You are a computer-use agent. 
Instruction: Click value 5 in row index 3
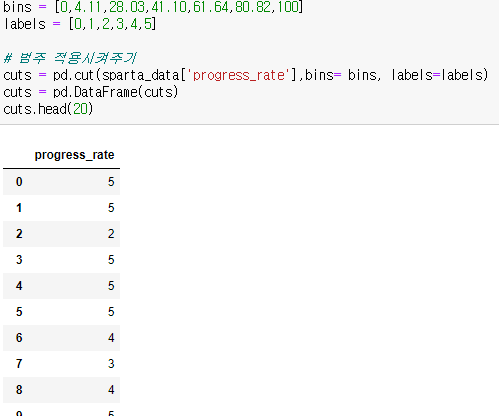111,260
